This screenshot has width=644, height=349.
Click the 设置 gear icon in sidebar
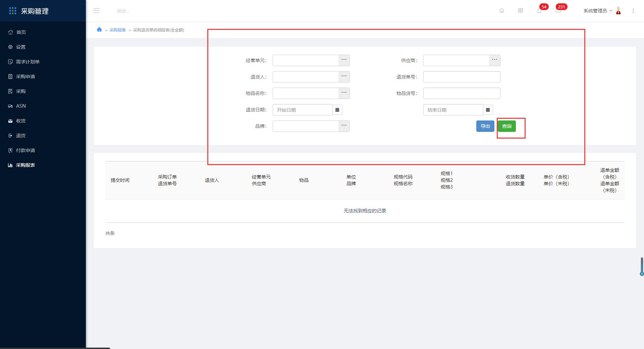[x=10, y=47]
